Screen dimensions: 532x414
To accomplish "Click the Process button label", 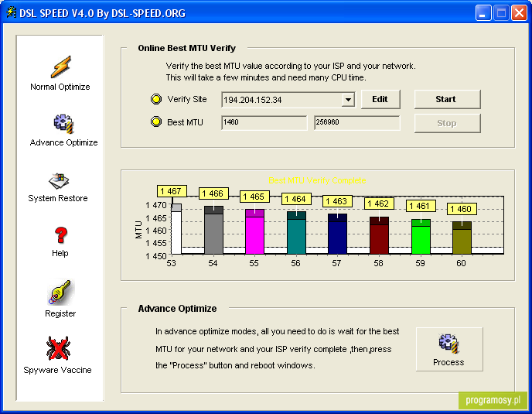I will [448, 362].
